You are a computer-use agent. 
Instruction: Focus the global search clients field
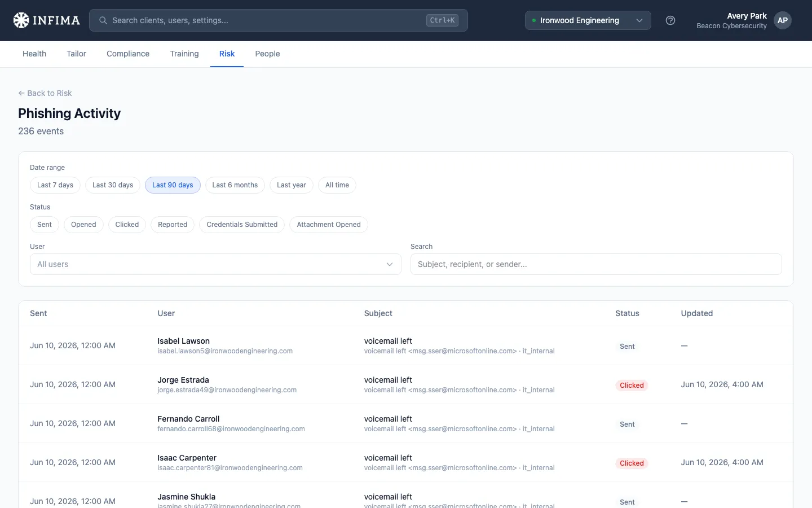coord(279,20)
